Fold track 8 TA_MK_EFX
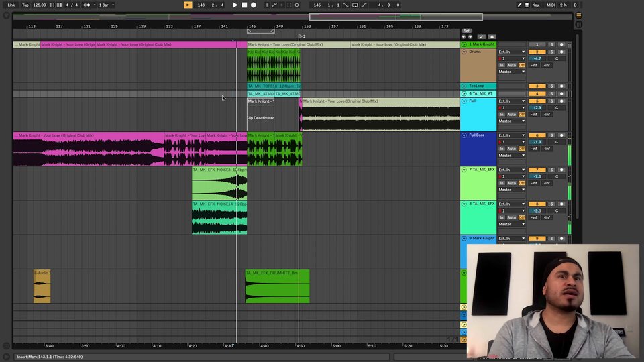 tap(464, 204)
